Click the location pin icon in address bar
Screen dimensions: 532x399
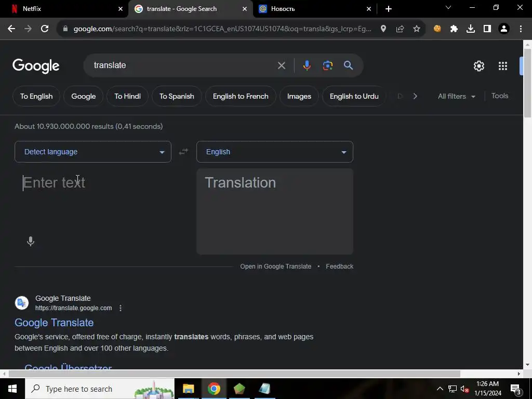click(383, 29)
